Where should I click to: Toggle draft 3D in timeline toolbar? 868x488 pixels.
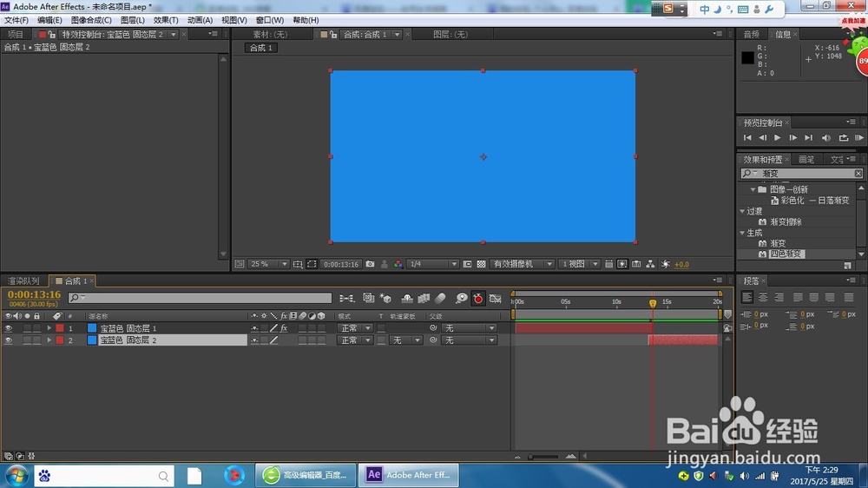coord(386,299)
